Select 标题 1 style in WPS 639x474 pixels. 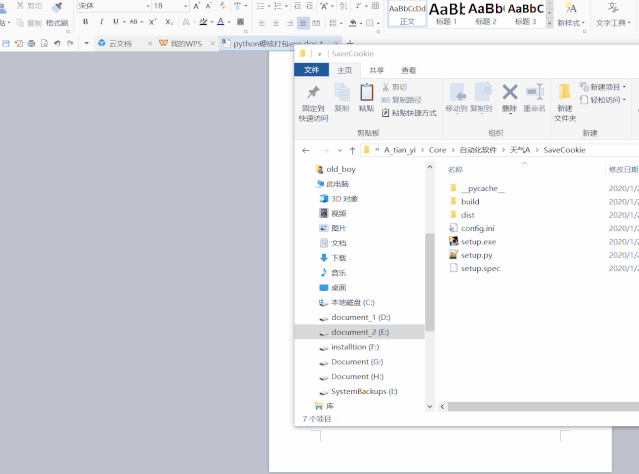click(x=447, y=14)
